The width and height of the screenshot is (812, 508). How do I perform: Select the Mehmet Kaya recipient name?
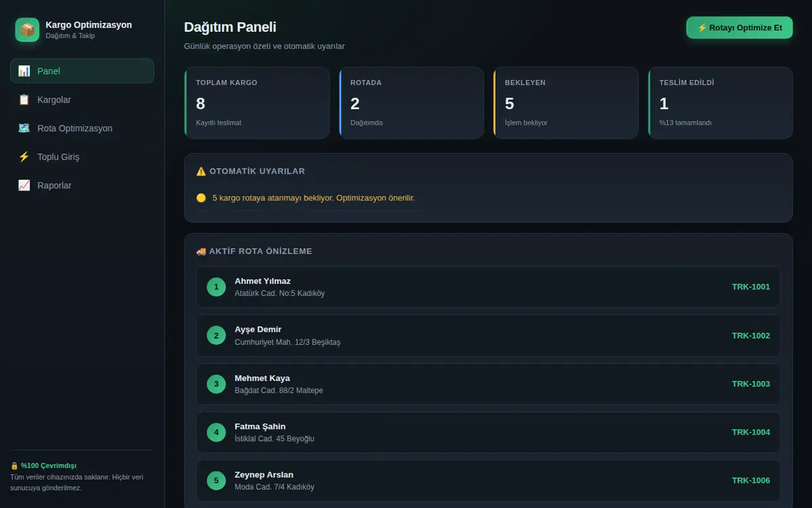point(262,379)
